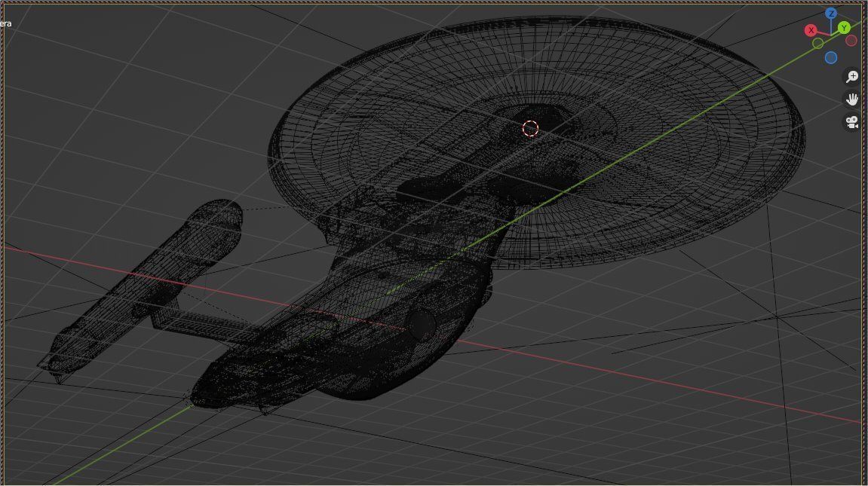Click the magnifier zoom view icon
Viewport: 868px width, 486px height.
[x=852, y=76]
